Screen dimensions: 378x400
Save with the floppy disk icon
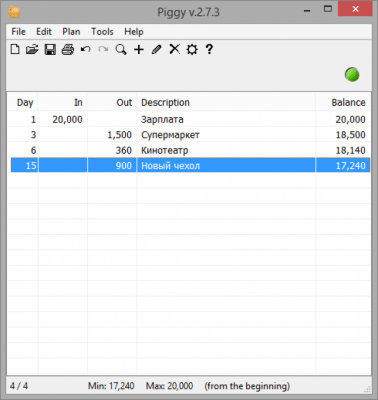[x=50, y=50]
